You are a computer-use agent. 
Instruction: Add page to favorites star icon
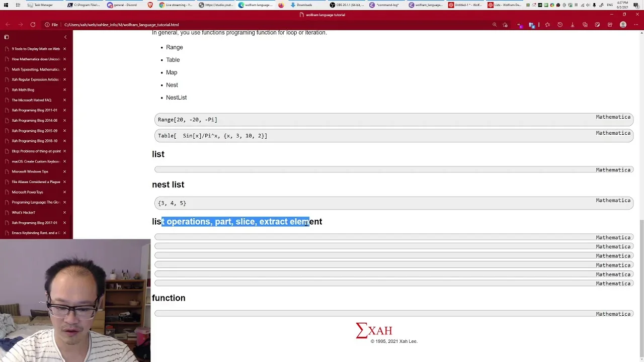click(505, 25)
